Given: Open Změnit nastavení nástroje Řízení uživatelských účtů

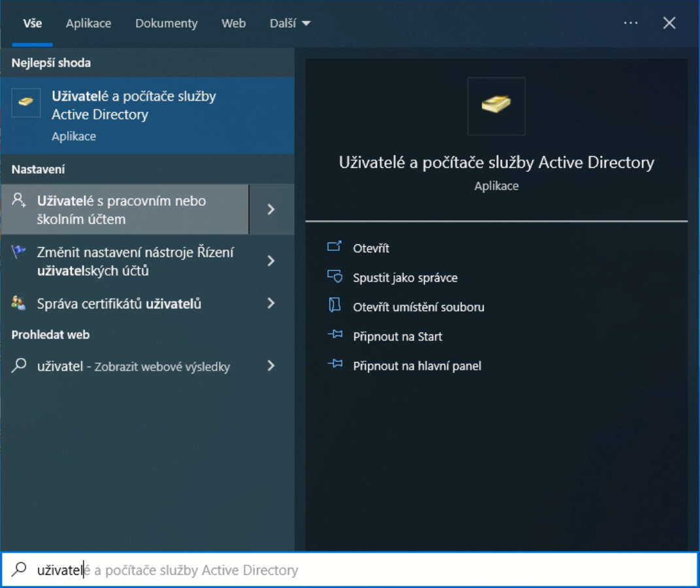Looking at the screenshot, I should click(x=125, y=261).
